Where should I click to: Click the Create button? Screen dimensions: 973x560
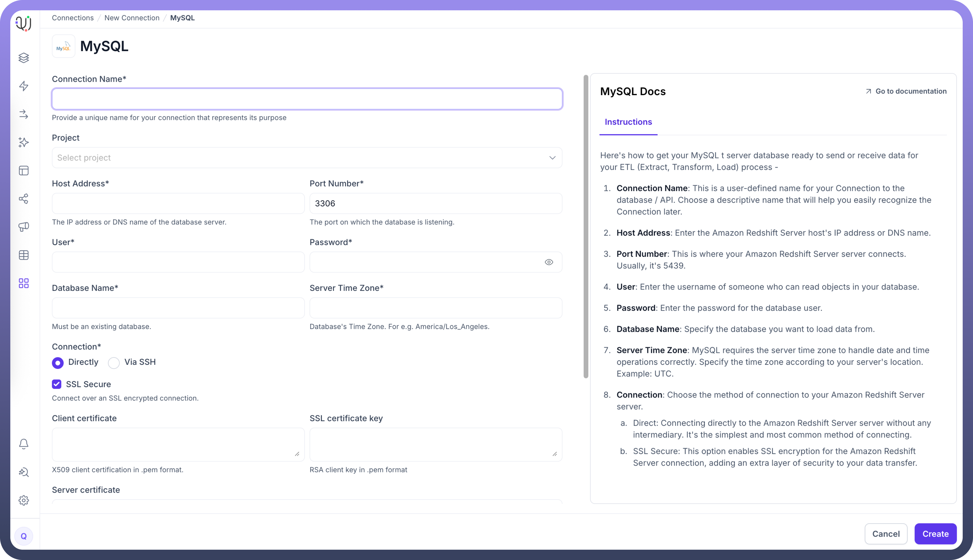pyautogui.click(x=935, y=534)
